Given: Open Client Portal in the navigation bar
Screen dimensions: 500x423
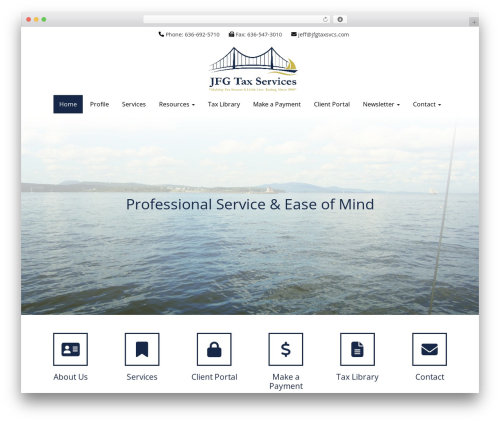Looking at the screenshot, I should coord(332,104).
